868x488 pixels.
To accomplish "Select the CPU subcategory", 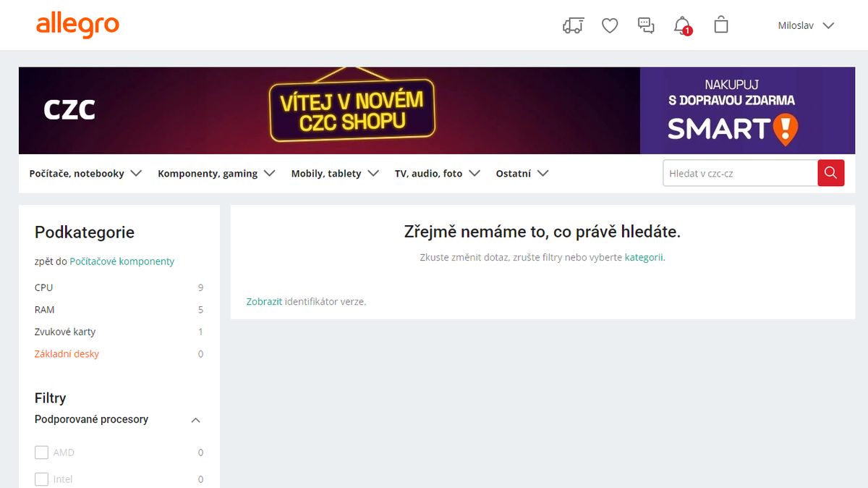I will tap(119, 287).
